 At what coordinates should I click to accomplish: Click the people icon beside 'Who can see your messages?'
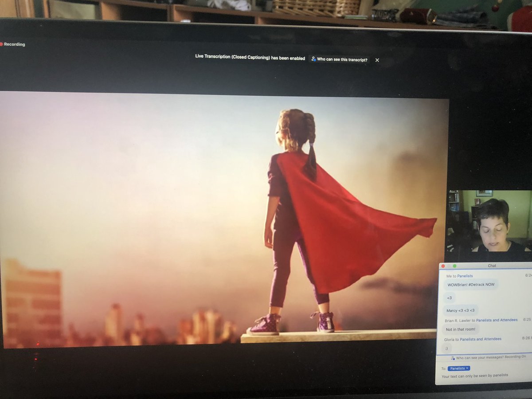tap(453, 357)
